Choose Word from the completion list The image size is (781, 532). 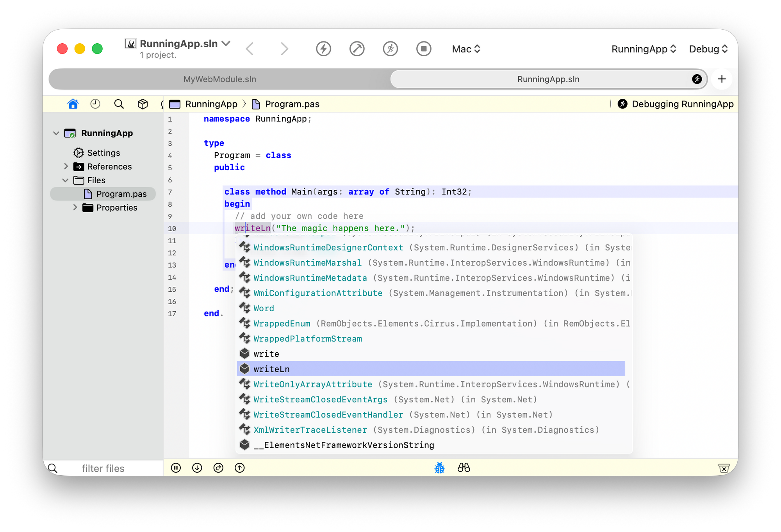point(431,308)
